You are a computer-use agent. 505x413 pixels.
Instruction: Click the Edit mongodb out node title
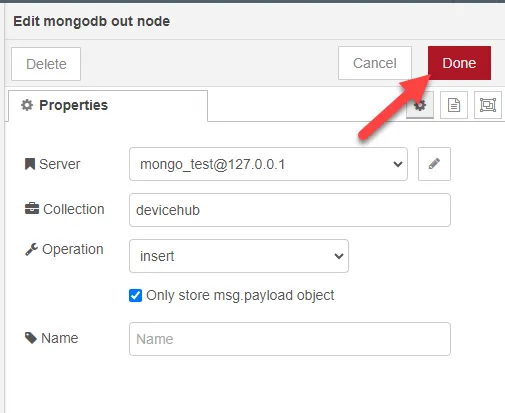coord(92,21)
